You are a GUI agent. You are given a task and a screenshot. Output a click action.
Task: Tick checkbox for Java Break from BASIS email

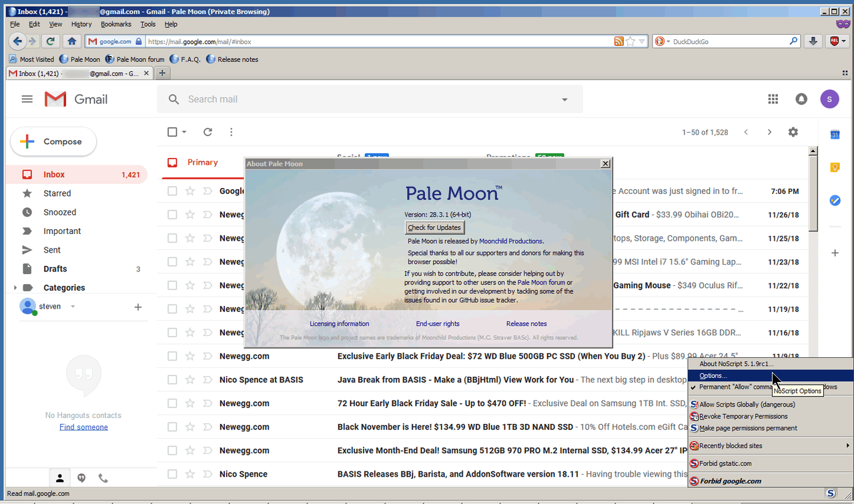pyautogui.click(x=172, y=380)
